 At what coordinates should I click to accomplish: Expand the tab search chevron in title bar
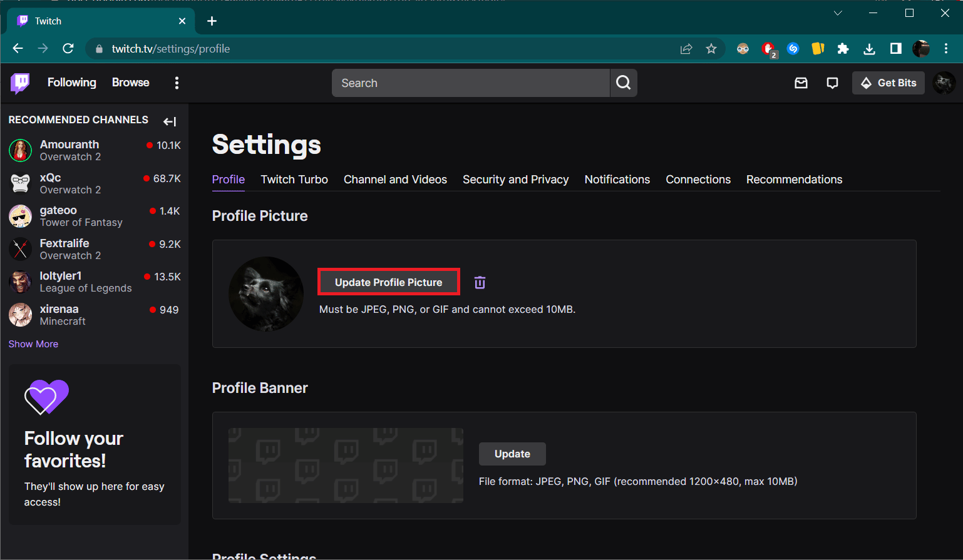pyautogui.click(x=838, y=13)
